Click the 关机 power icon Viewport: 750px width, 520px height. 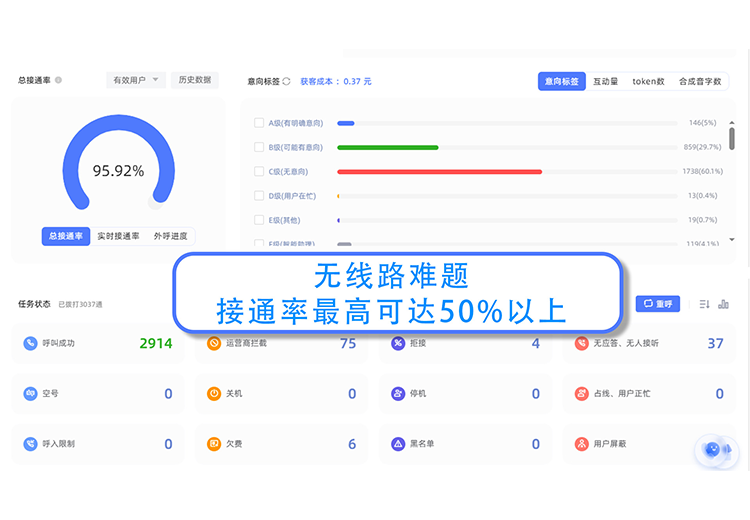tap(214, 394)
